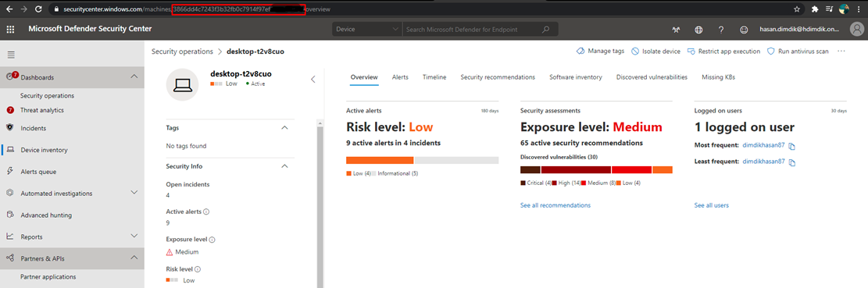
Task: Open the Device search scope dropdown
Action: point(367,30)
